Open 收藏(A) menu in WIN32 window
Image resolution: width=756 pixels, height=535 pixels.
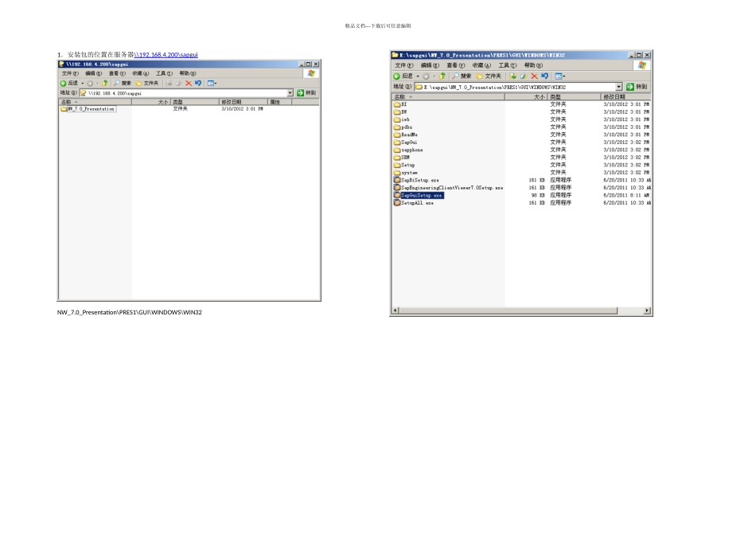[x=481, y=65]
